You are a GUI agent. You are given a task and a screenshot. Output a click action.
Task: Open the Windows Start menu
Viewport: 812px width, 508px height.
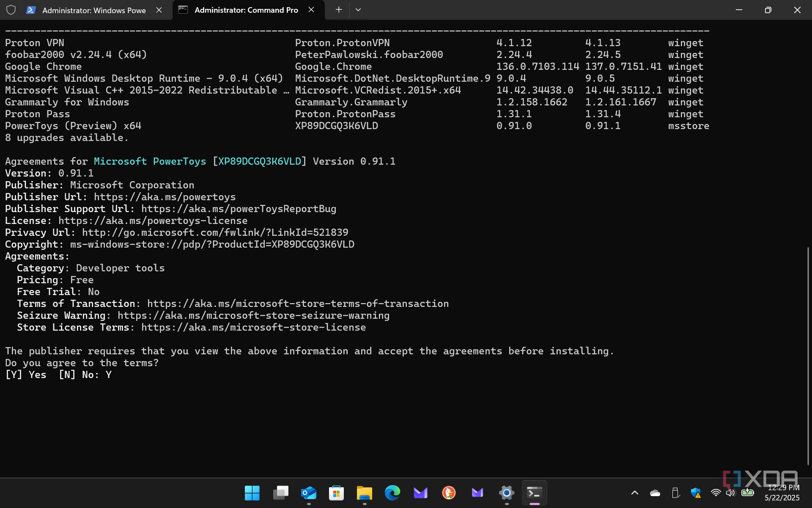[252, 493]
